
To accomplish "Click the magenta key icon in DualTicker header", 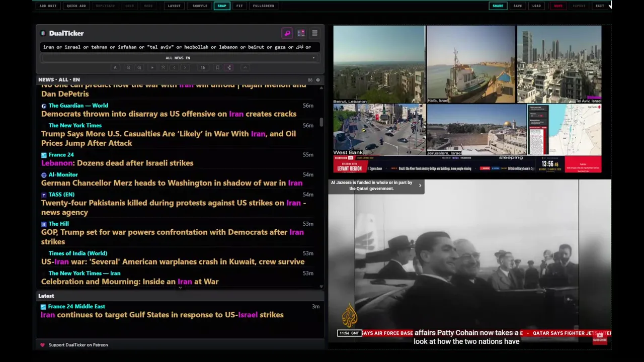I will tap(287, 33).
